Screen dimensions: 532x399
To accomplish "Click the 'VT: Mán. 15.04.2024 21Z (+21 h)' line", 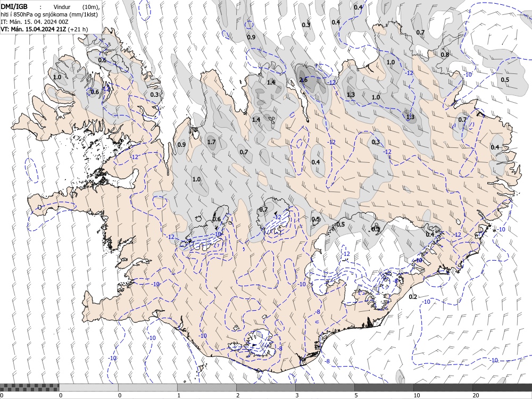I will 44,29.
